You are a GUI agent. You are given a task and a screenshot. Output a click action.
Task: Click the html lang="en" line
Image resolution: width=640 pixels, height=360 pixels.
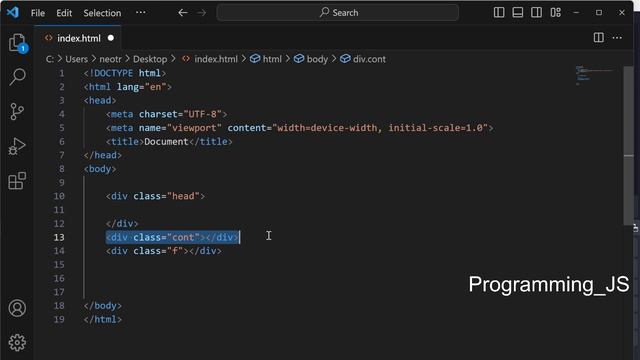[127, 87]
